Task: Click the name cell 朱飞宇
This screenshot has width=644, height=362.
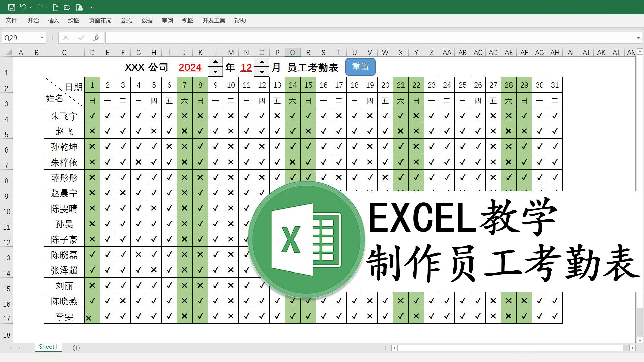Action: click(64, 116)
